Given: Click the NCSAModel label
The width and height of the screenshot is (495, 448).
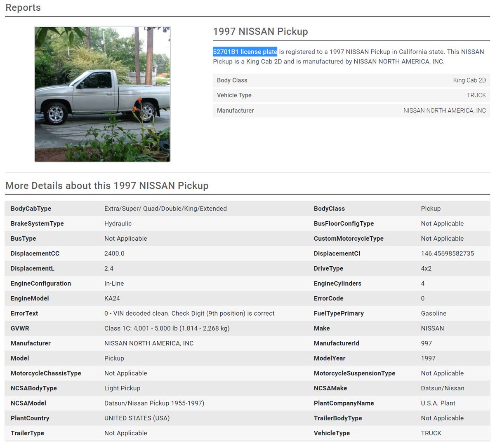Looking at the screenshot, I should [x=28, y=403].
